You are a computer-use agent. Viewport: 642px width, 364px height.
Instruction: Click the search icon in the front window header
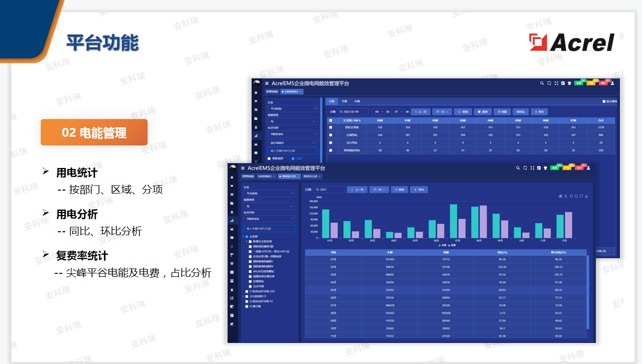pos(518,168)
